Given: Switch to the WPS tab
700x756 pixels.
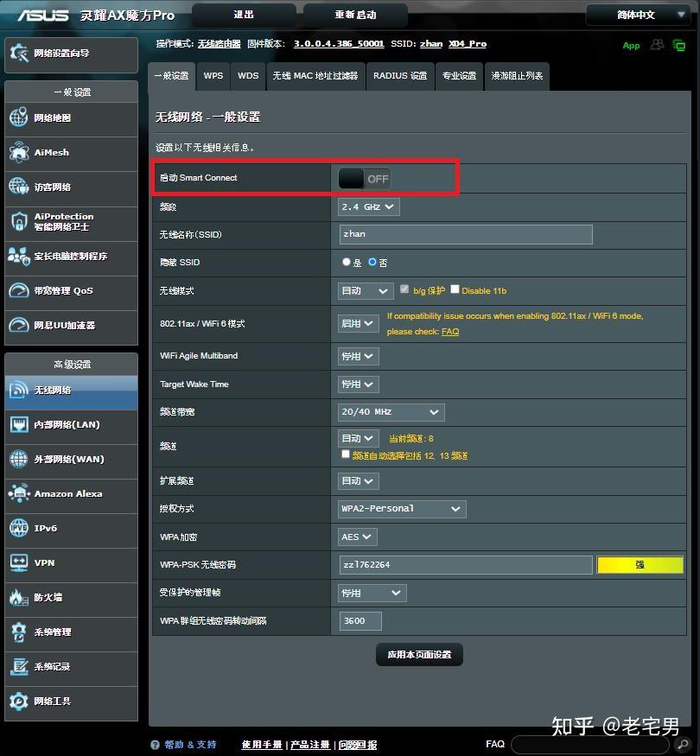Looking at the screenshot, I should pyautogui.click(x=213, y=76).
